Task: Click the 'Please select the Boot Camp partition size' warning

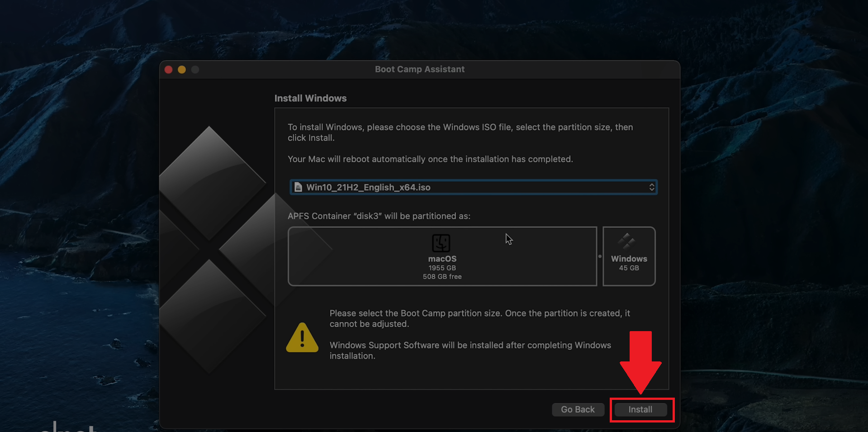Action: pos(480,318)
